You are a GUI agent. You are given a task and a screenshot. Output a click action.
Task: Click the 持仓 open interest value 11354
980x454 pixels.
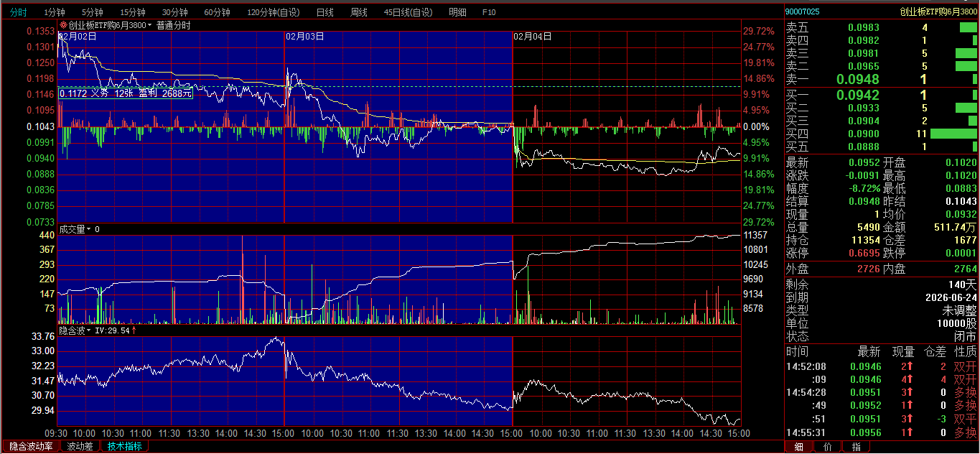pos(865,240)
